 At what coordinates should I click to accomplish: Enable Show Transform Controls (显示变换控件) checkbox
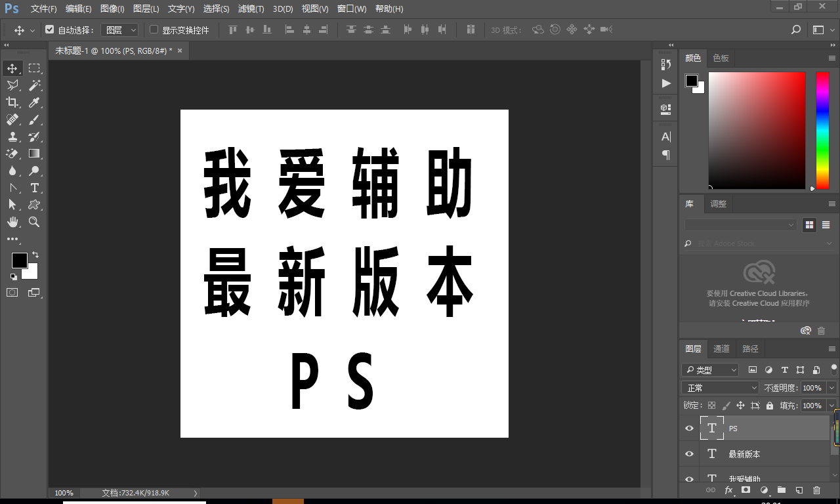coord(154,30)
